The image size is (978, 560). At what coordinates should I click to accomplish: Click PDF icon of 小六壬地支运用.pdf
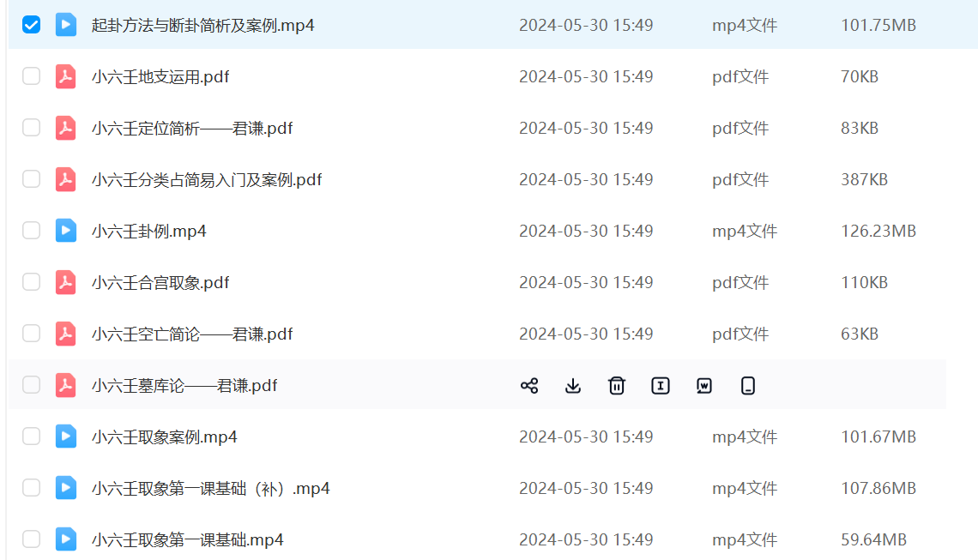(66, 77)
